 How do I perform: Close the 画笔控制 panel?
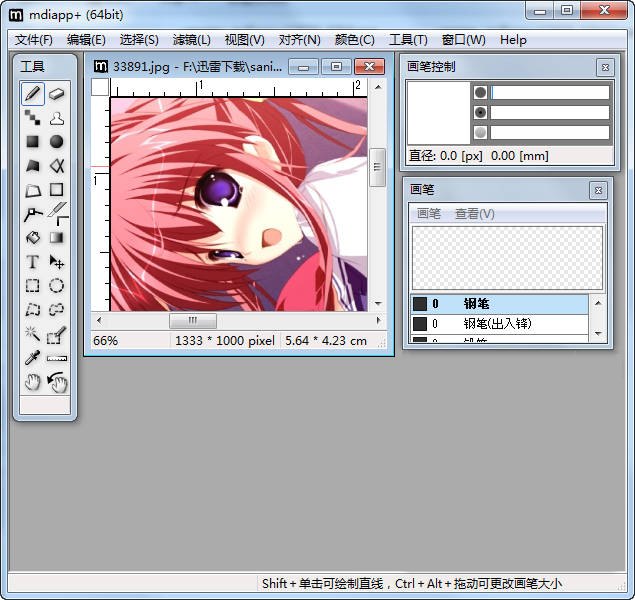[605, 67]
